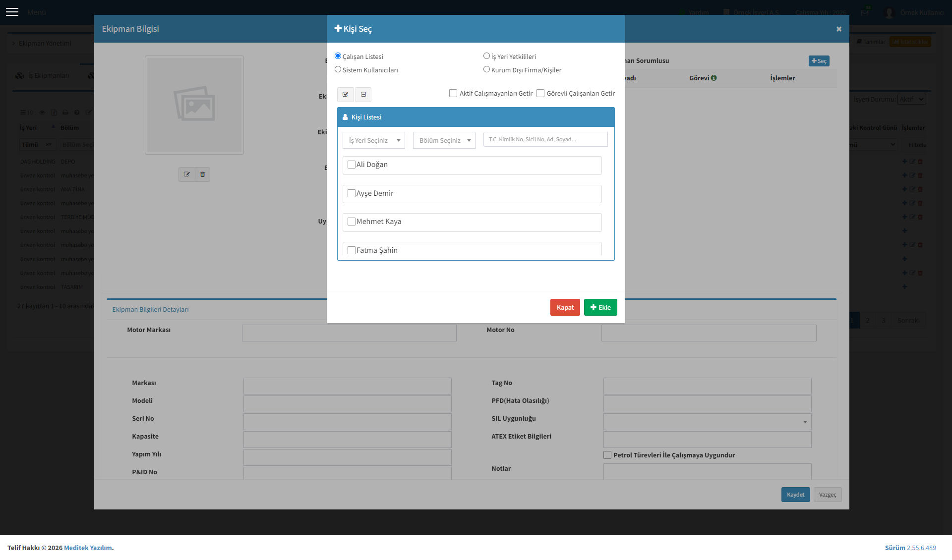Screen dimensions: 952x560
Task: Go to page 2 in pagination
Action: pos(868,320)
